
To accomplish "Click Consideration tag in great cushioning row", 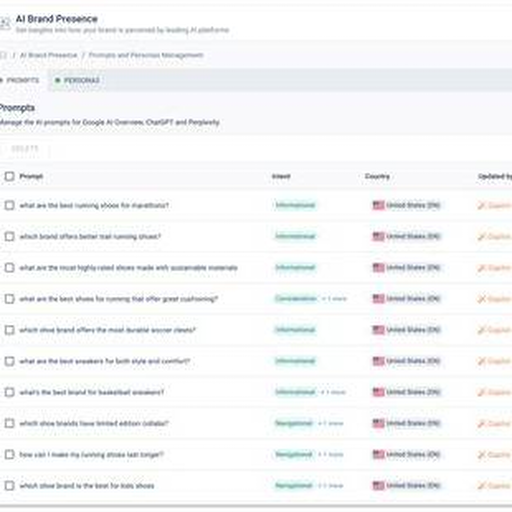I will pos(296,298).
